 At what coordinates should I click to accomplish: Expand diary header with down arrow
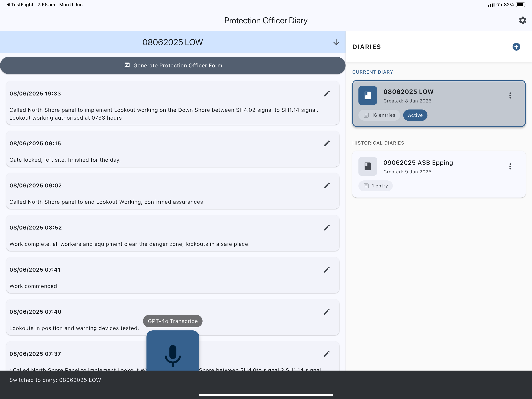[336, 42]
